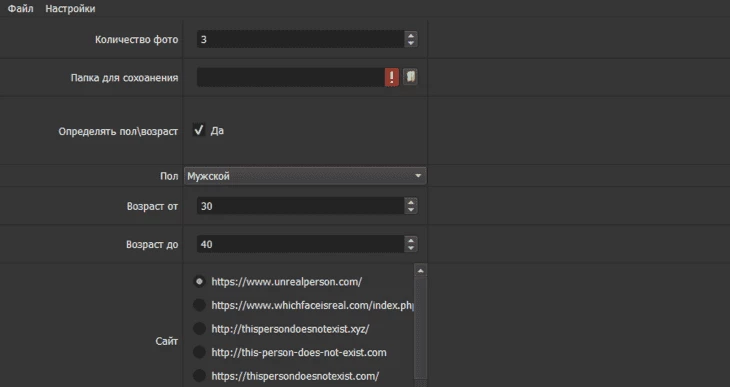The image size is (730, 387).
Task: Open folder browse icon for save path
Action: (410, 76)
